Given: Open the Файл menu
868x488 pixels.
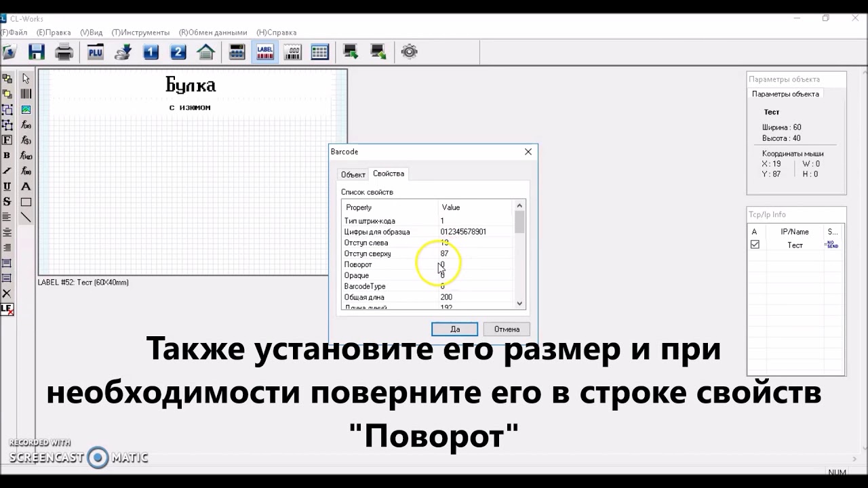Looking at the screenshot, I should (x=14, y=33).
